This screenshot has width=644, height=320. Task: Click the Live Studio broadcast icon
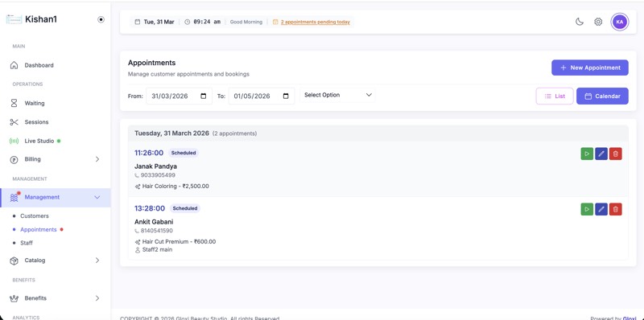[14, 141]
